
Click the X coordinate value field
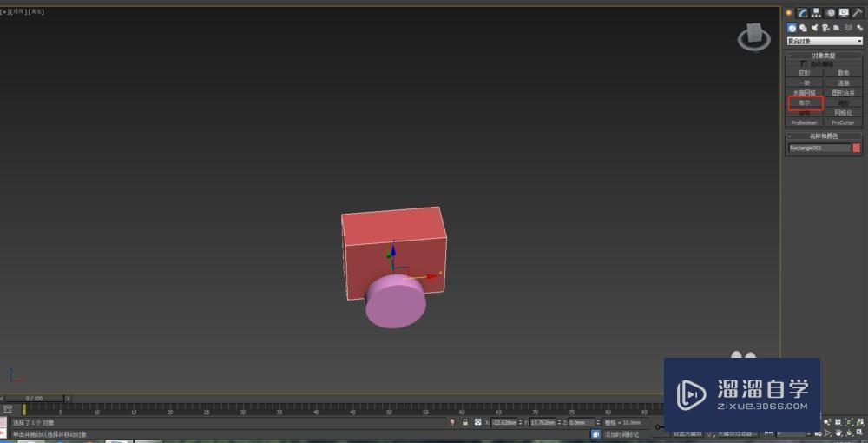pos(503,422)
